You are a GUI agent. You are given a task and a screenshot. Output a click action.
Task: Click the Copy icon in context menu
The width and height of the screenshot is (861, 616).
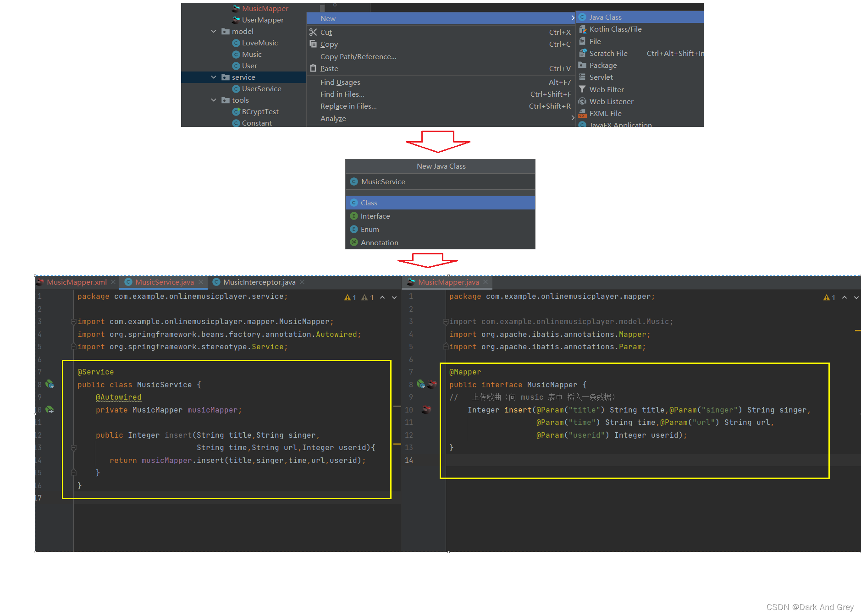(x=313, y=44)
